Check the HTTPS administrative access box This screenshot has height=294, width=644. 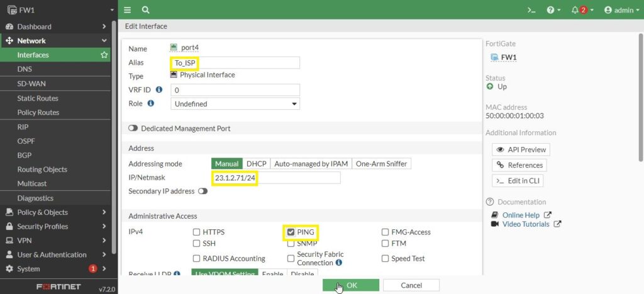click(197, 232)
